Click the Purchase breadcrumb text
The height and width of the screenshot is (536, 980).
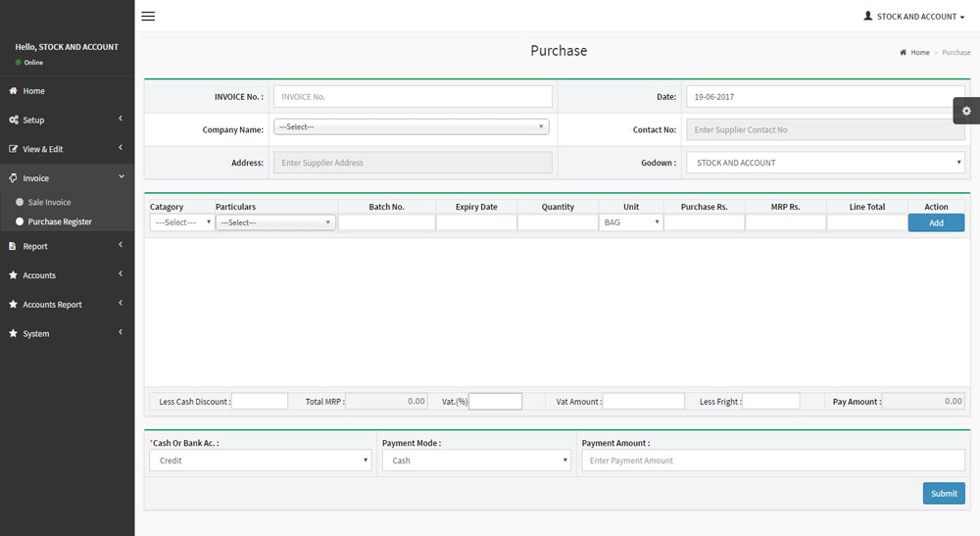point(956,53)
